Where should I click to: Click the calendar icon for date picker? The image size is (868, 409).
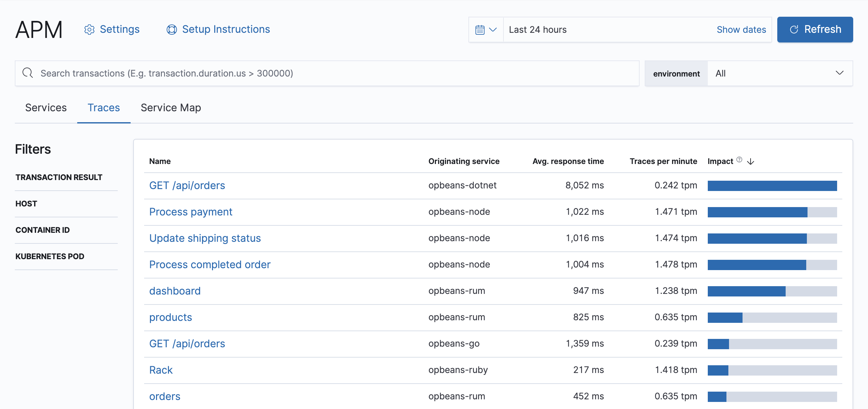click(479, 29)
